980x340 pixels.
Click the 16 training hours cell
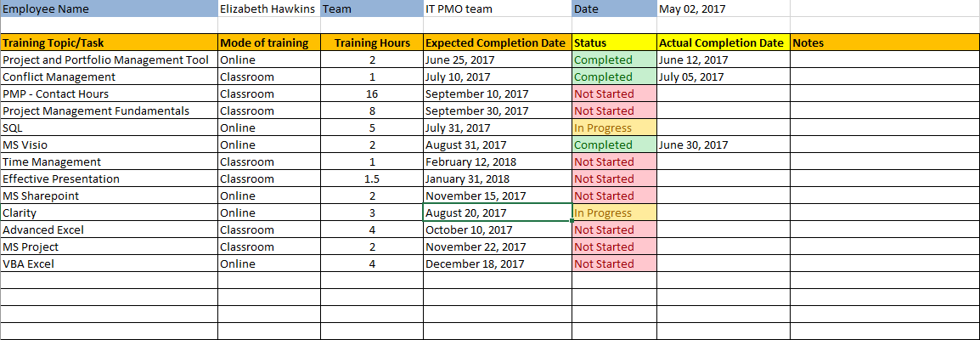coord(372,93)
